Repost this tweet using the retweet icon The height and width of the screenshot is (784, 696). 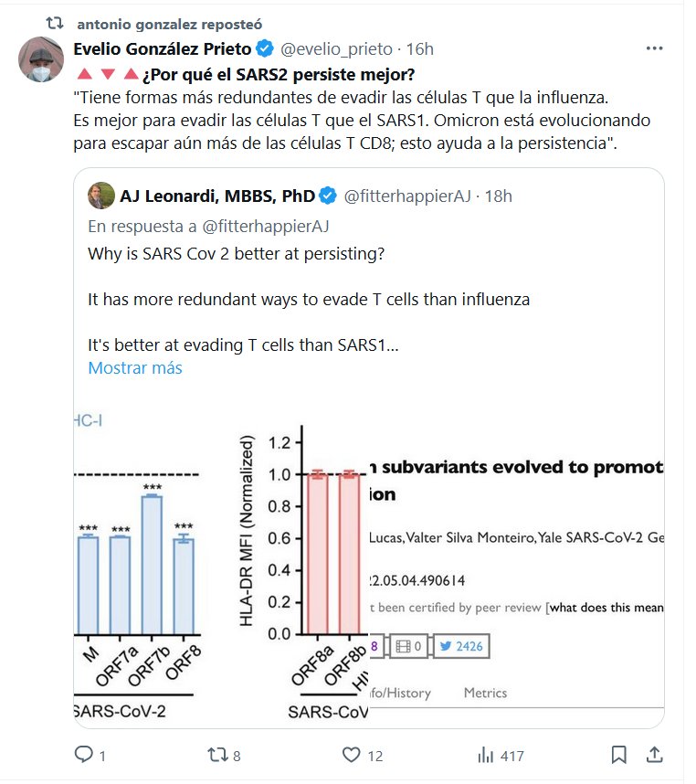(216, 756)
